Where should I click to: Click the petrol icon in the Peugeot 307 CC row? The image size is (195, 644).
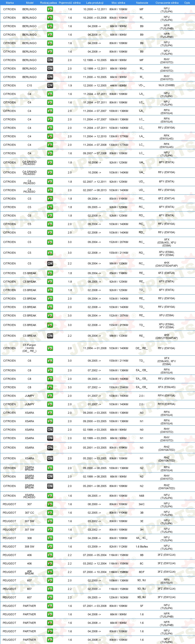(50, 513)
